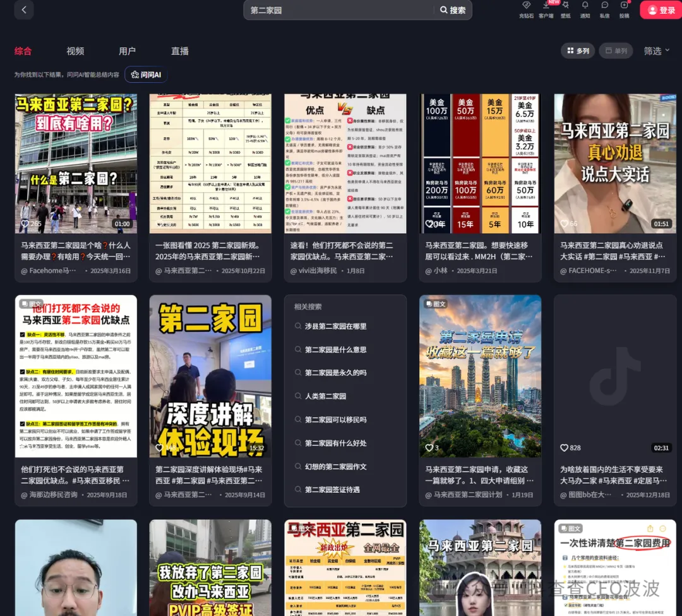Switch to 单列 single-column view

pos(615,51)
